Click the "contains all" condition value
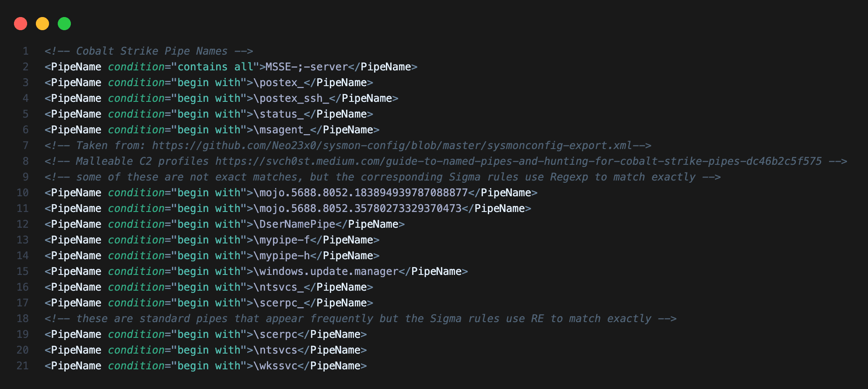The height and width of the screenshot is (389, 868). point(215,67)
